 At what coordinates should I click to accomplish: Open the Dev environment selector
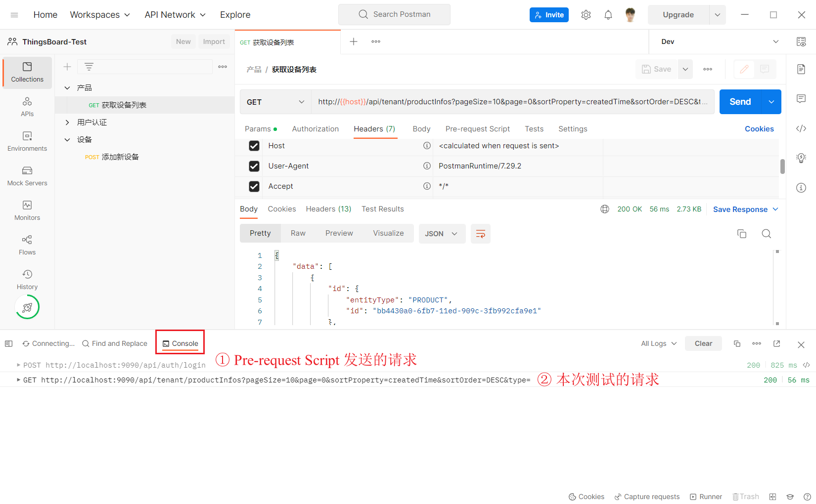(x=720, y=42)
